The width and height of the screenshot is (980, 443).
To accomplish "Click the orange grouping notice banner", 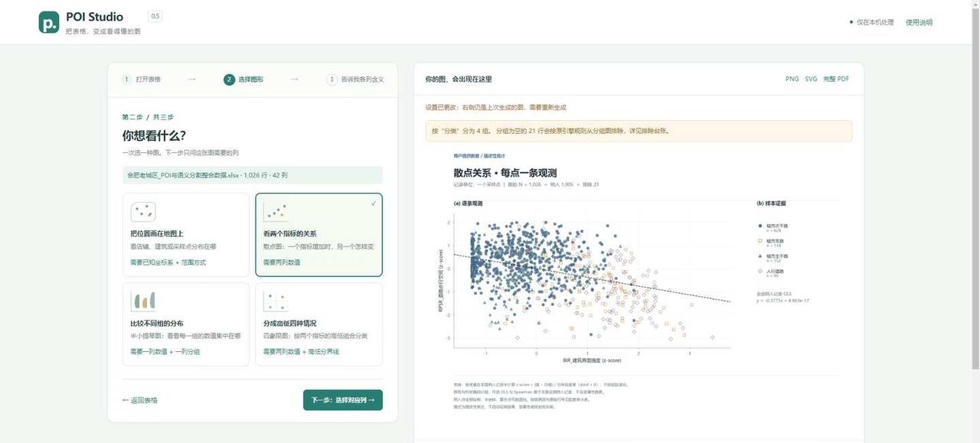I will pos(639,131).
